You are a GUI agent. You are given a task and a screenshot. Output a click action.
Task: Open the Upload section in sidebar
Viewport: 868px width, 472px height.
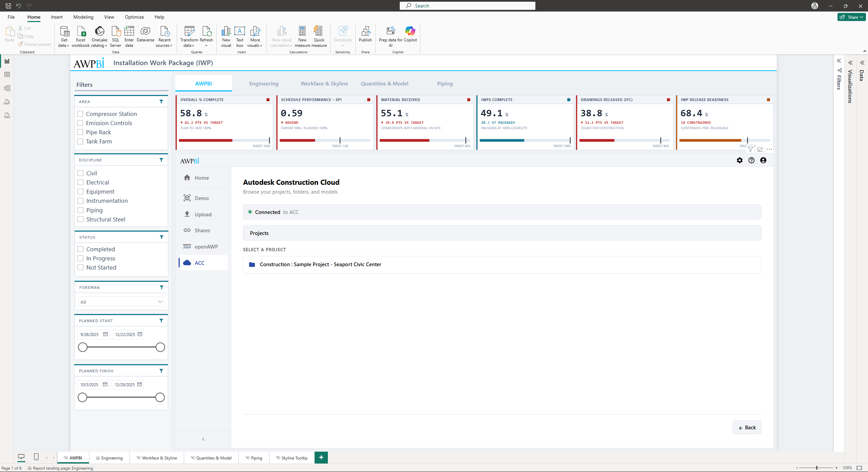(x=203, y=214)
